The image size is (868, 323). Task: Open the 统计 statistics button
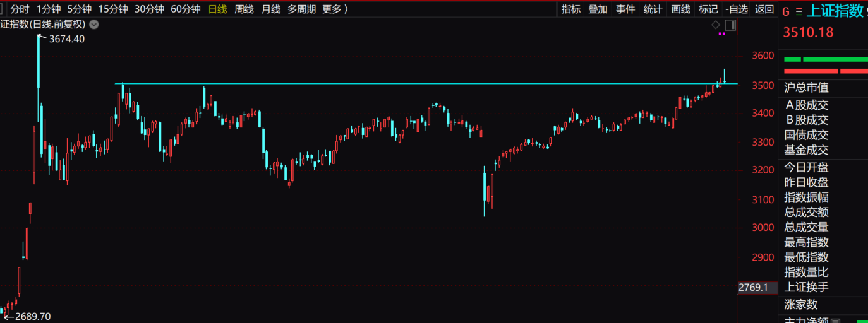pos(653,9)
